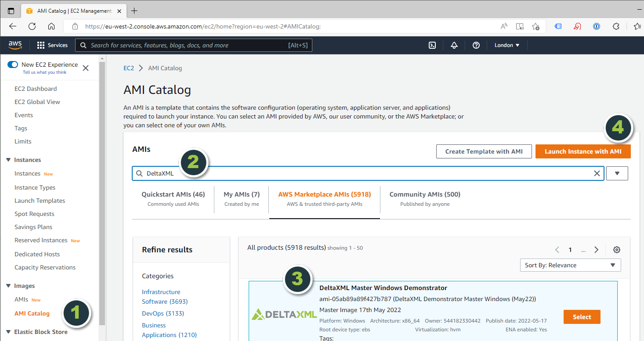The image size is (644, 341).
Task: Toggle the New EC2 Experience switch
Action: tap(13, 65)
